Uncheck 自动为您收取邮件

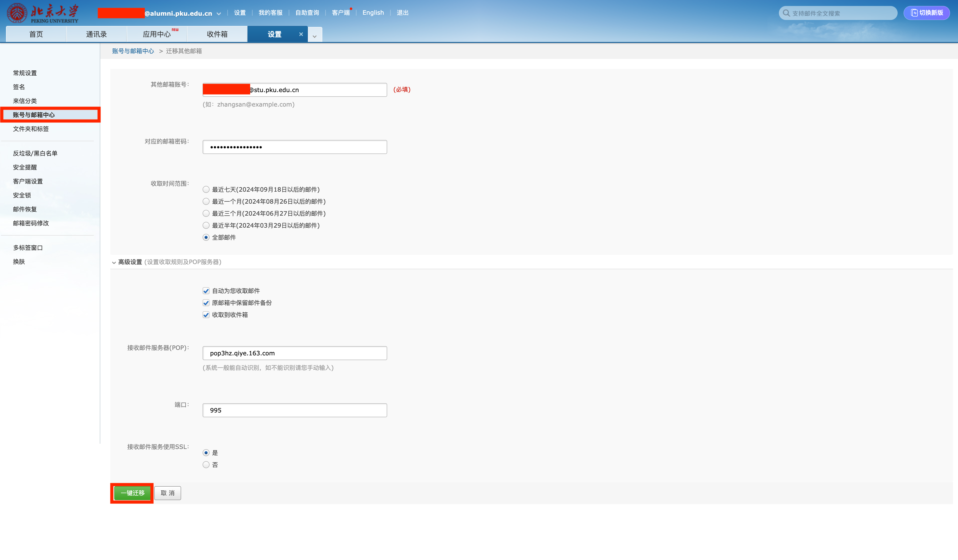pos(206,291)
